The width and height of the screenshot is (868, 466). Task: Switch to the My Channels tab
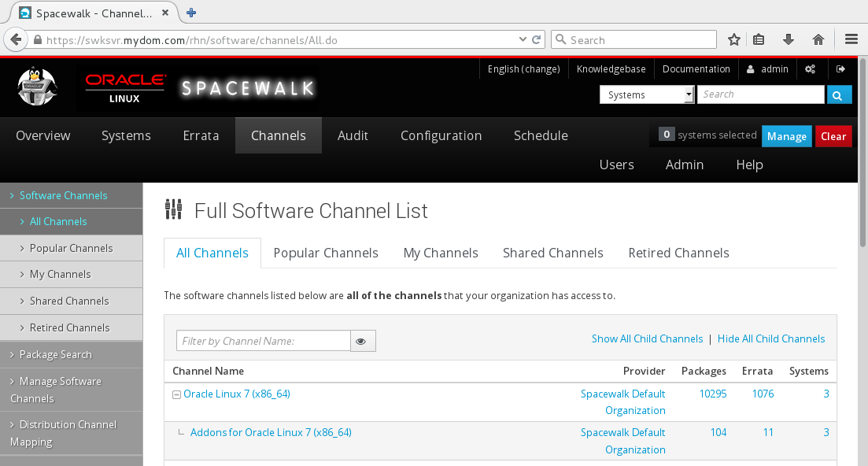441,253
